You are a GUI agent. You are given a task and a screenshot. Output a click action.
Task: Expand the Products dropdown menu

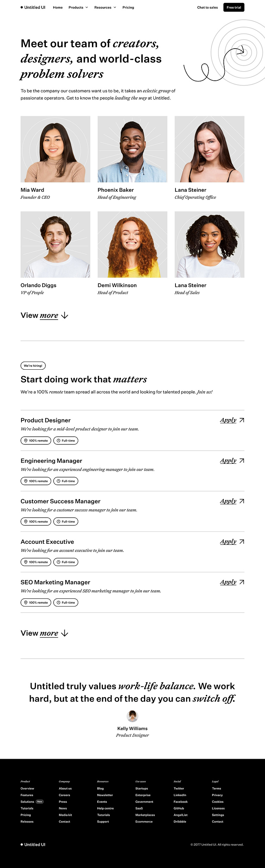(78, 7)
